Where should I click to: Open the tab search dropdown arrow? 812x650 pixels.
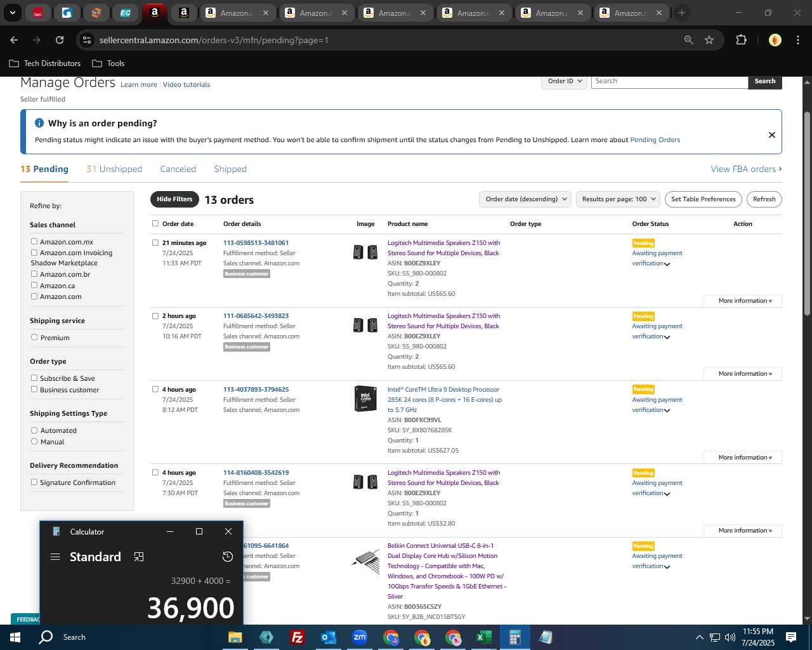coord(12,13)
